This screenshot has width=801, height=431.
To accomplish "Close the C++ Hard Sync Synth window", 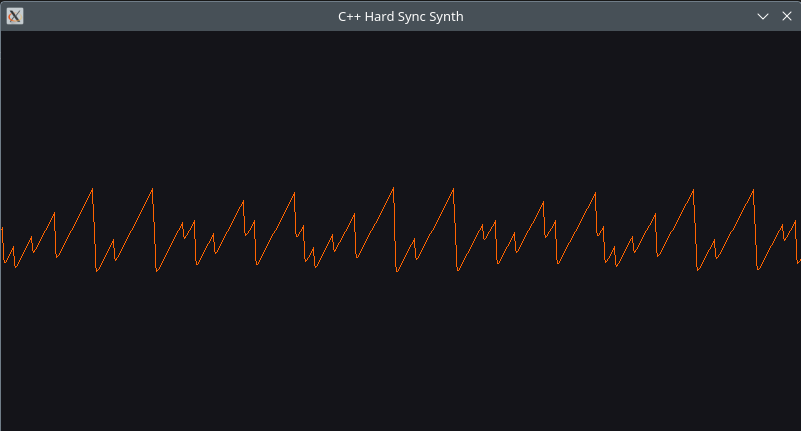I will [787, 16].
